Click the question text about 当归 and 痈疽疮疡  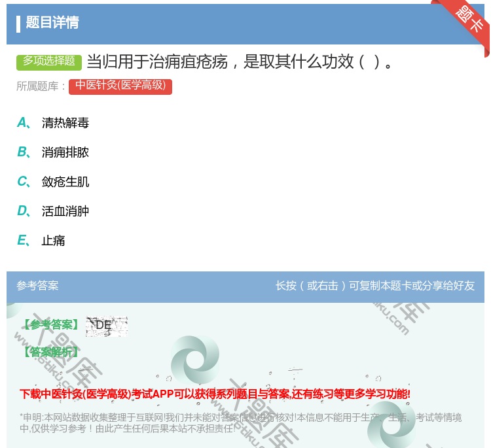[240, 61]
